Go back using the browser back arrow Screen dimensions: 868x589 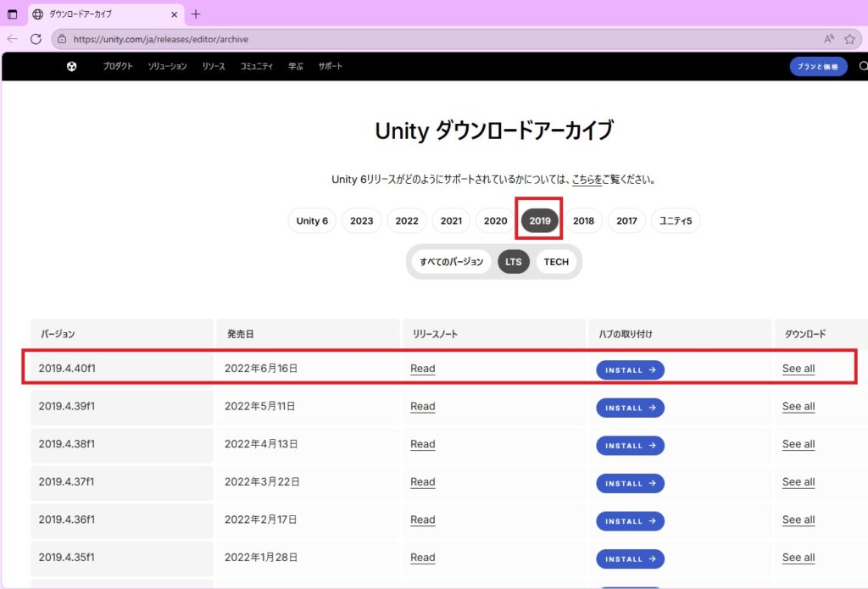tap(12, 39)
